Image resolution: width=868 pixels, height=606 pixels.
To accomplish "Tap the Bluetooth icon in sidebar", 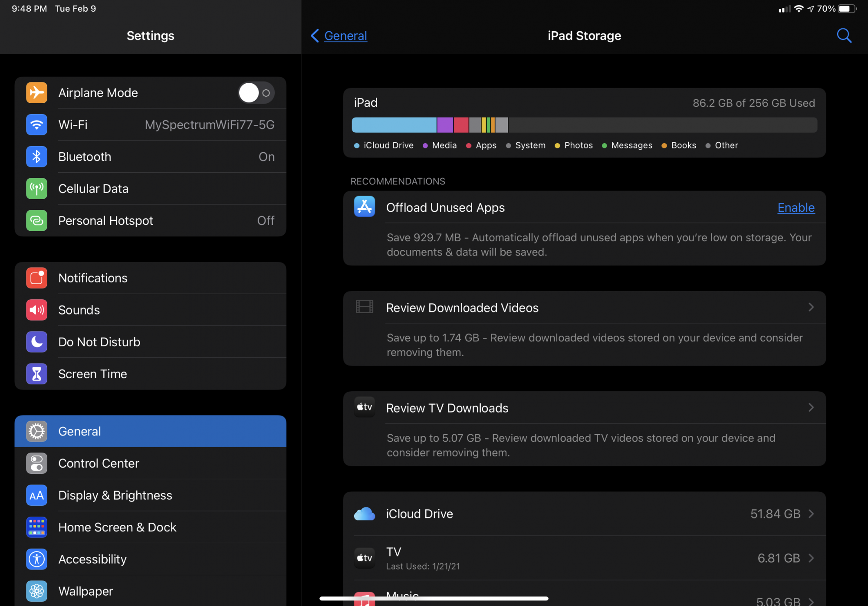I will [36, 157].
